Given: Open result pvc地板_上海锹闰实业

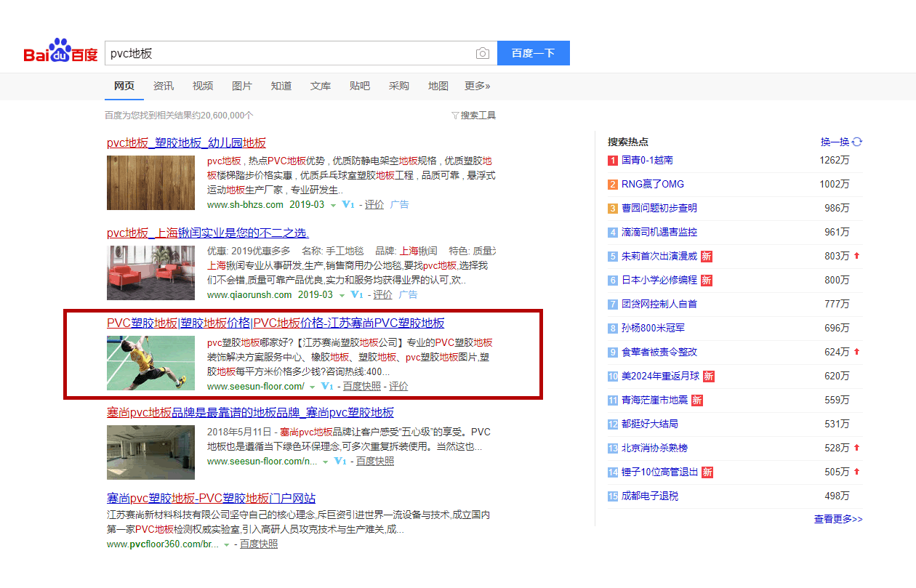Looking at the screenshot, I should click(x=207, y=233).
